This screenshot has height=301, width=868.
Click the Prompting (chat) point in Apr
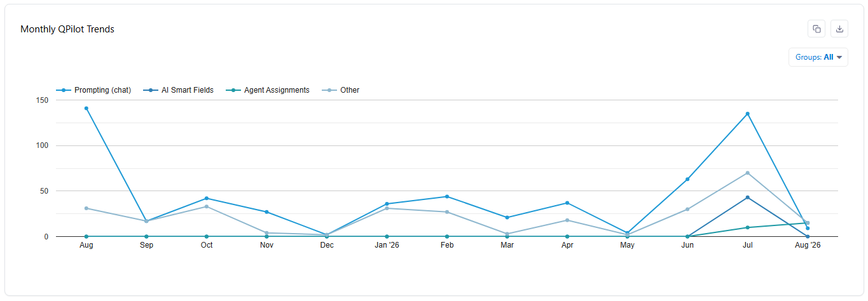pyautogui.click(x=567, y=203)
